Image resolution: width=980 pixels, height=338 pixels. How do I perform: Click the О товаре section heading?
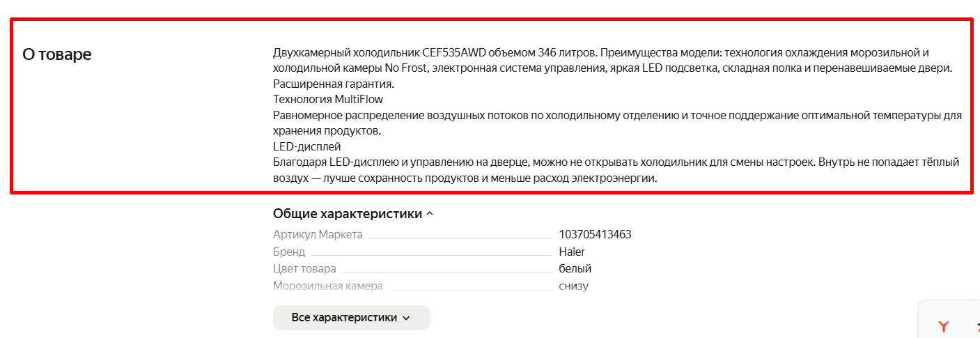click(57, 54)
